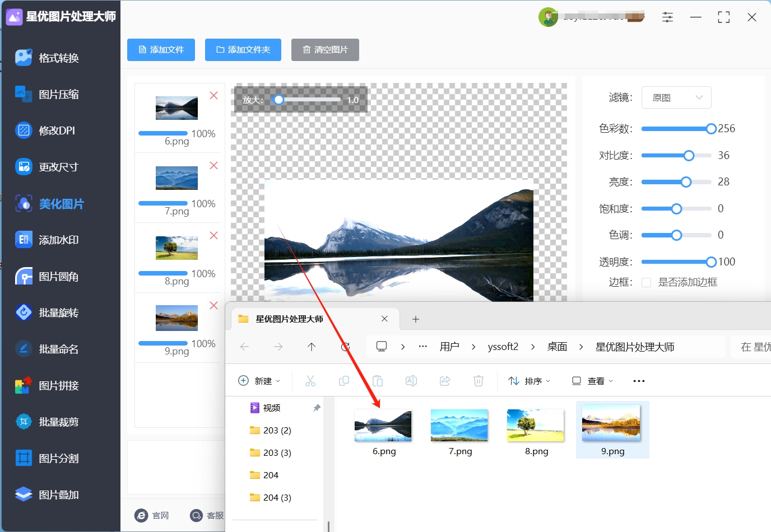Open the 滤镜 filter dropdown
The width and height of the screenshot is (771, 532).
click(x=676, y=97)
